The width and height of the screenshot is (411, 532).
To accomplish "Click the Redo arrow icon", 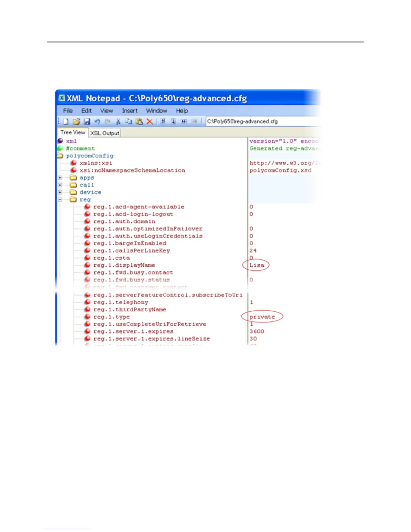I will pyautogui.click(x=107, y=122).
